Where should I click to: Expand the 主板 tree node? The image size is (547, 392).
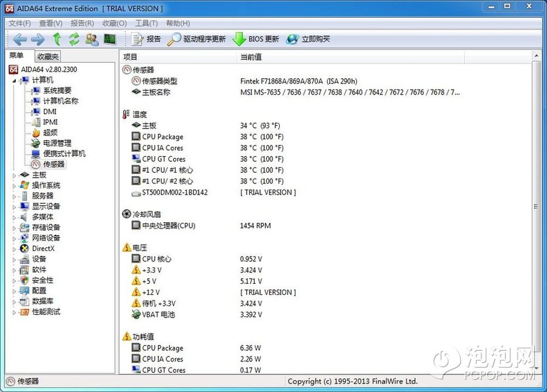[x=14, y=175]
